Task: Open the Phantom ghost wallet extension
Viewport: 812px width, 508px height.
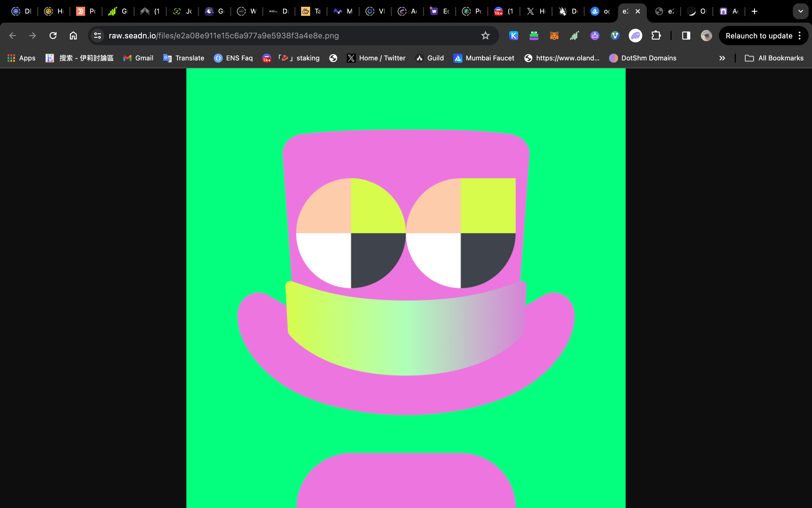Action: click(x=636, y=36)
